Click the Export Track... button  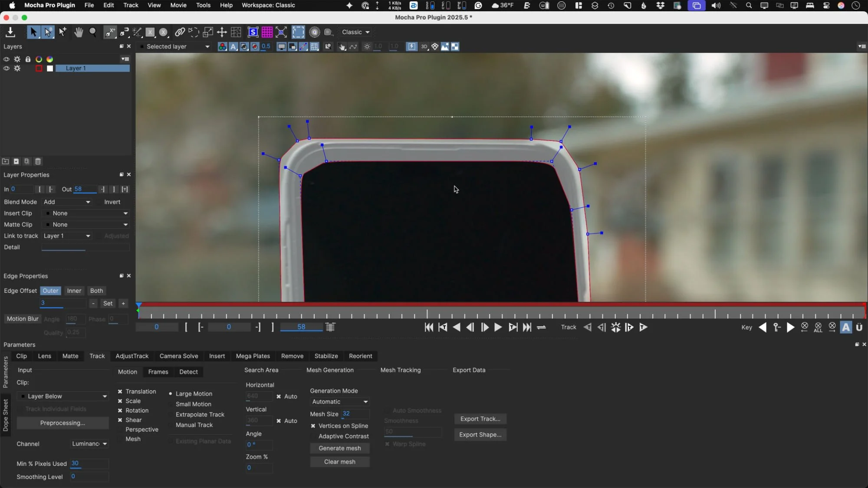480,419
